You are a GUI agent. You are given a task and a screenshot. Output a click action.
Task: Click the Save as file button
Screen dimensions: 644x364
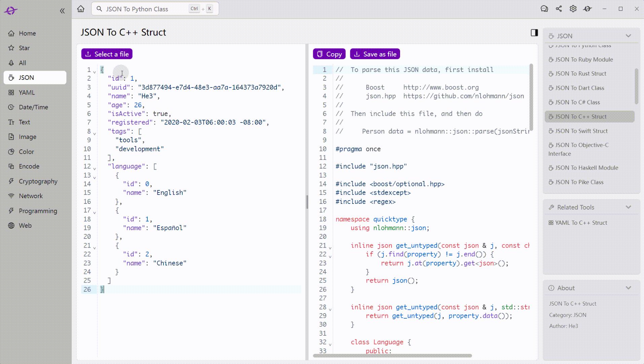(x=374, y=54)
